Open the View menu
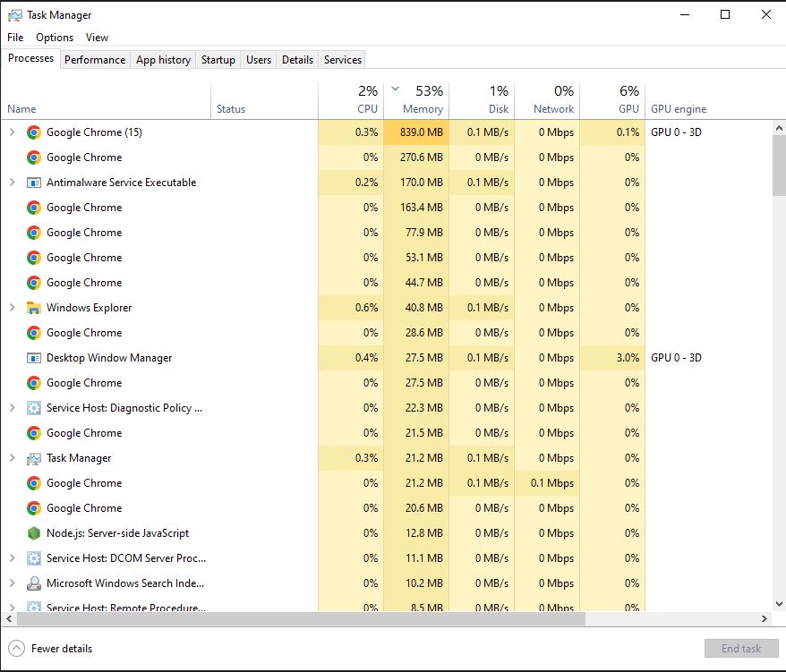This screenshot has height=672, width=786. coord(97,38)
